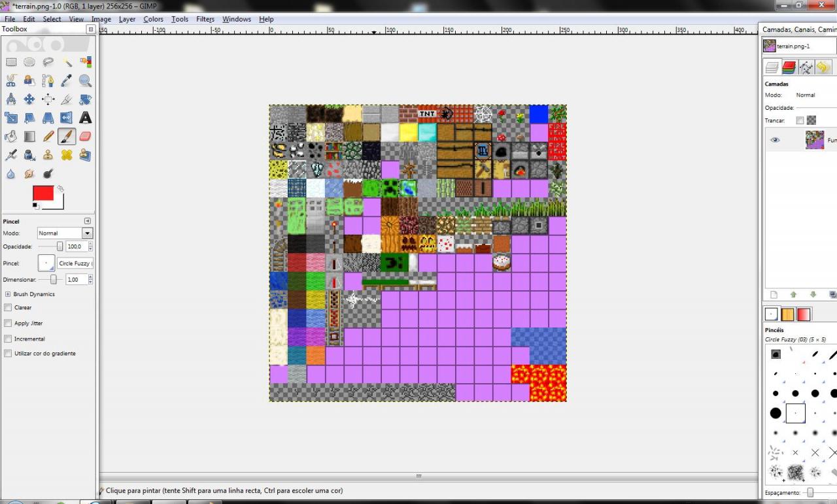Pick the Bucket Fill tool
Screen dimensions: 837x504
tap(11, 136)
